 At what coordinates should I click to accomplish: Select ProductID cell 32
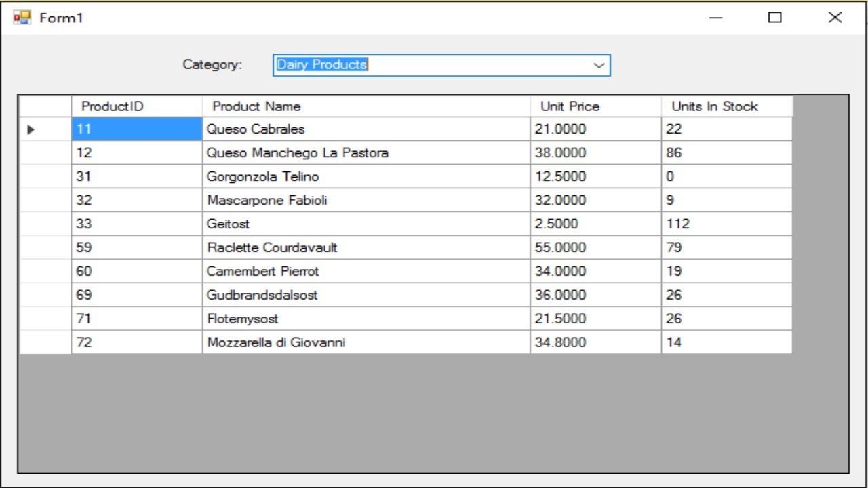click(x=137, y=200)
